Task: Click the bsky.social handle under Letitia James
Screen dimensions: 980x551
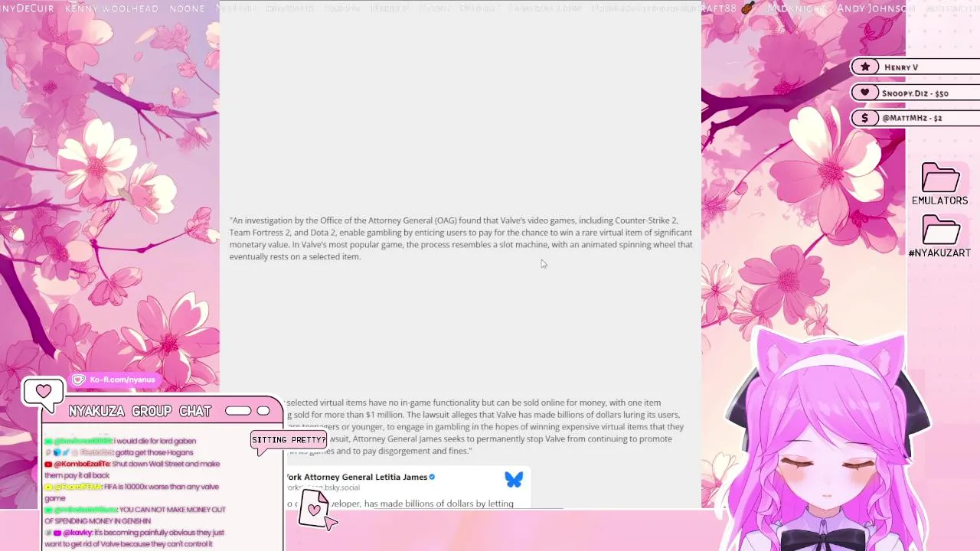Action: pyautogui.click(x=323, y=487)
